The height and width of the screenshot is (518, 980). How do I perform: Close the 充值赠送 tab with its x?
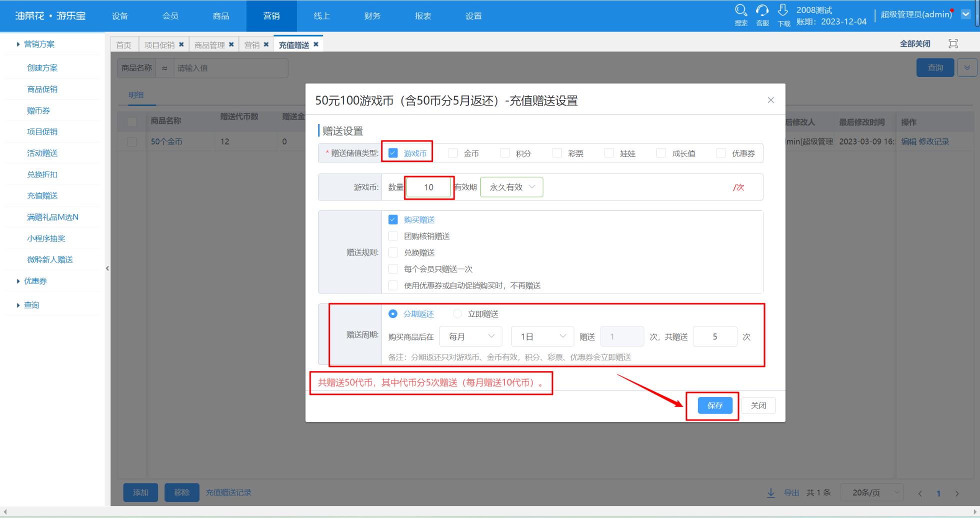click(315, 44)
